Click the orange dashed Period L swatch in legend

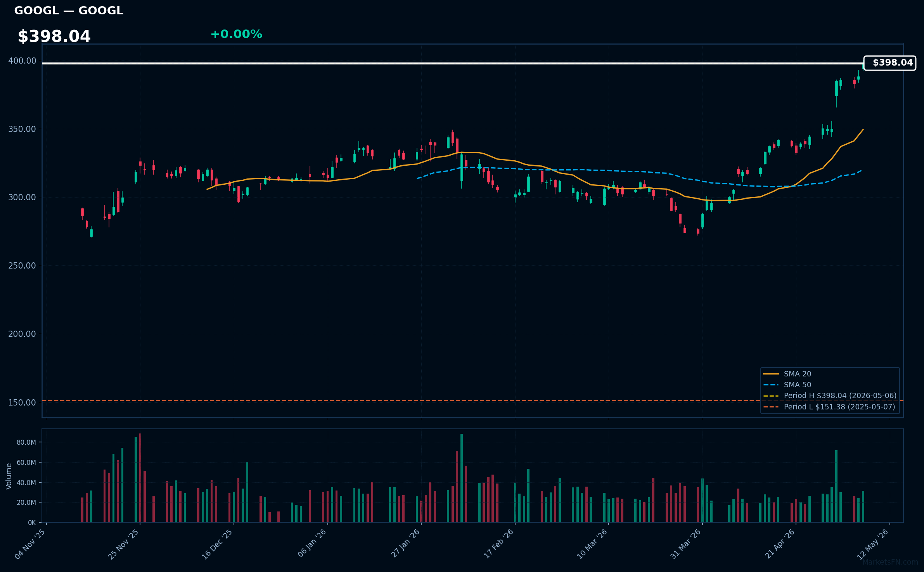pos(771,407)
